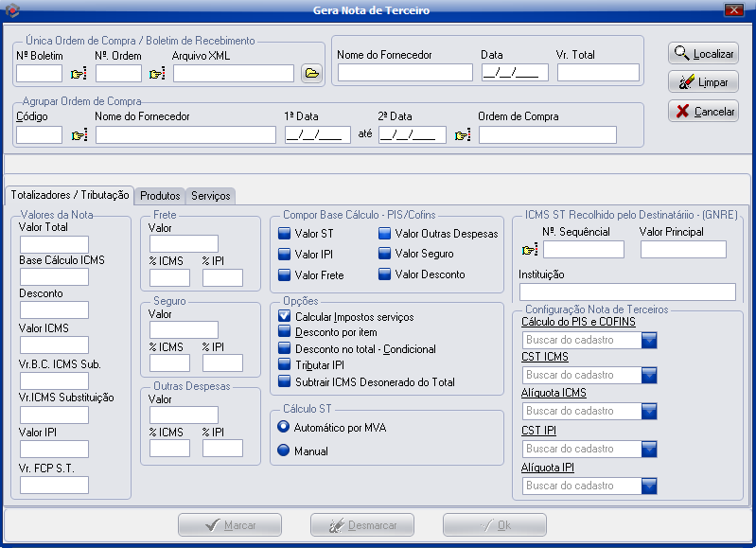Screen dimensions: 756x548
Task: Click lookup hand icon beside Nº Boletim
Action: pos(78,73)
